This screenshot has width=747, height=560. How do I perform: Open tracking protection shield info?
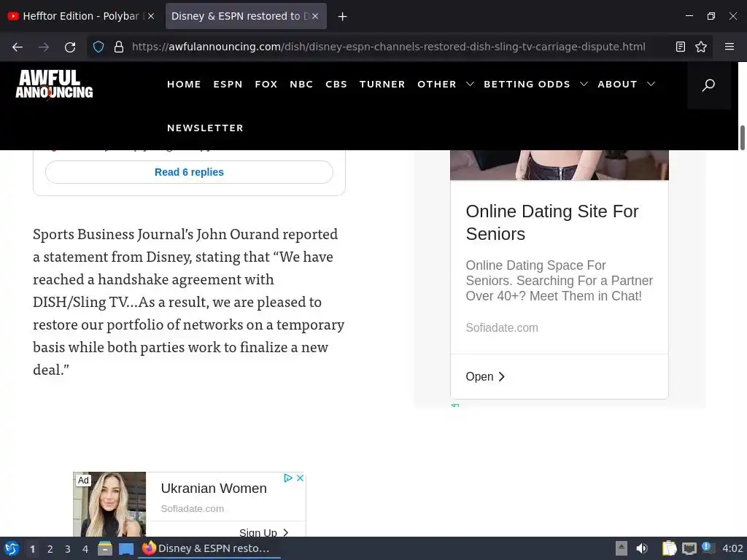98,47
